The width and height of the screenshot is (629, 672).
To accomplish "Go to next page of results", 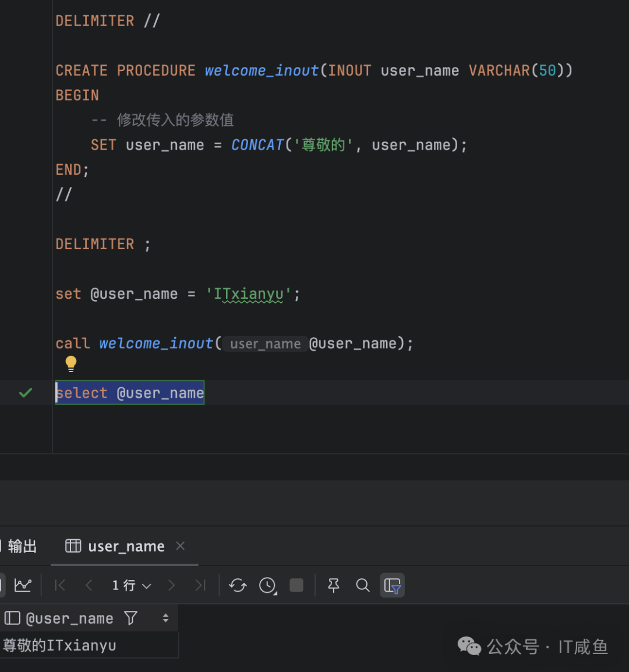I will pos(171,585).
